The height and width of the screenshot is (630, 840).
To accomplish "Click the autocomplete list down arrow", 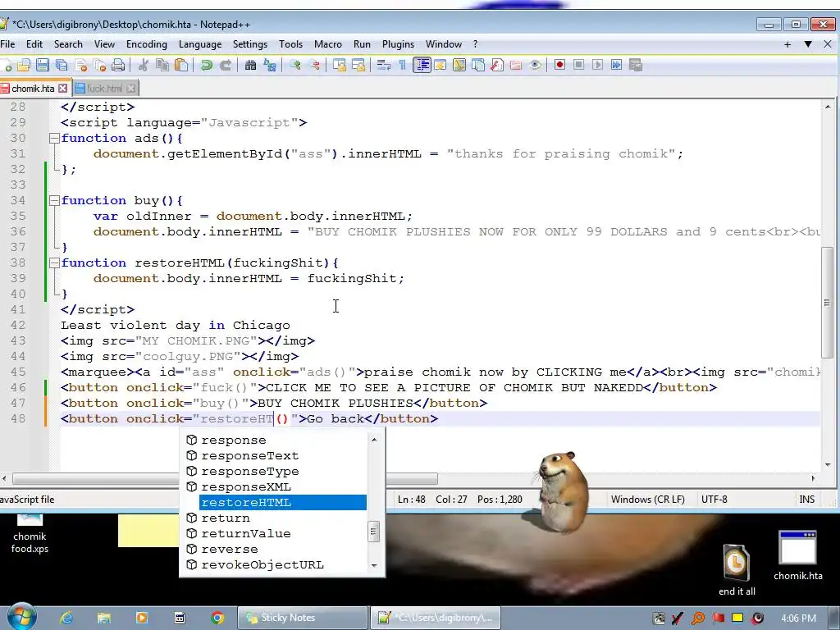I will pos(374,565).
